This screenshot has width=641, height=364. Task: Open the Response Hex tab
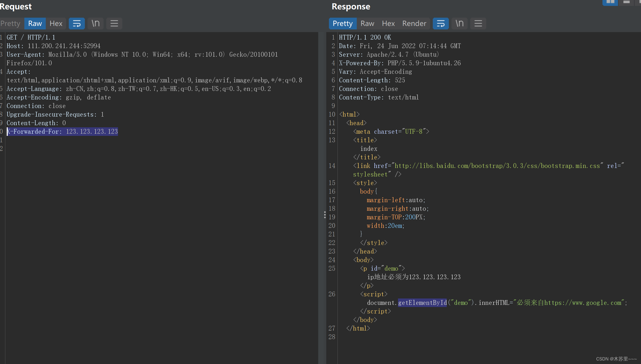tap(388, 24)
